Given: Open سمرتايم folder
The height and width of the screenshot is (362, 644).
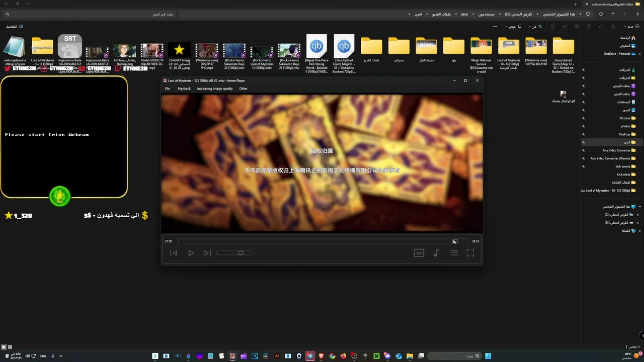Looking at the screenshot, I should (399, 49).
